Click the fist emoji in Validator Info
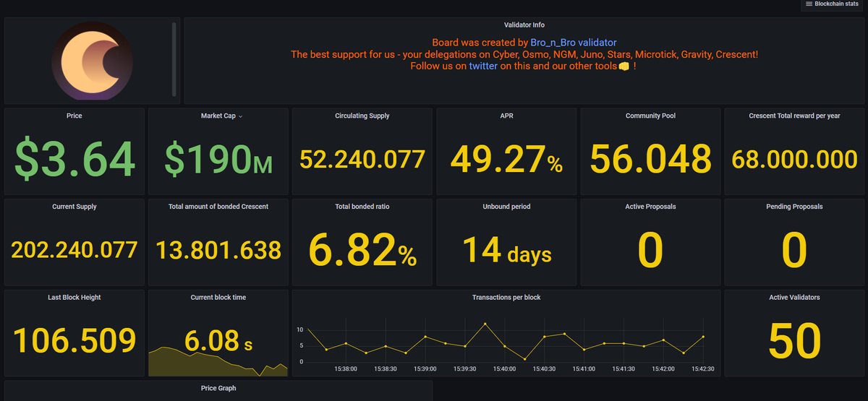Viewport: 868px width, 401px height. click(624, 66)
